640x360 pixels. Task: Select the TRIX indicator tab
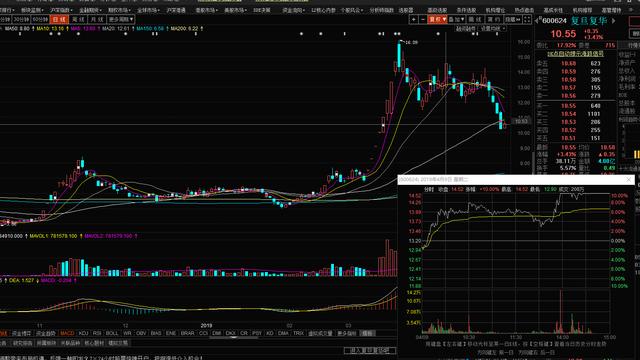coord(298,333)
